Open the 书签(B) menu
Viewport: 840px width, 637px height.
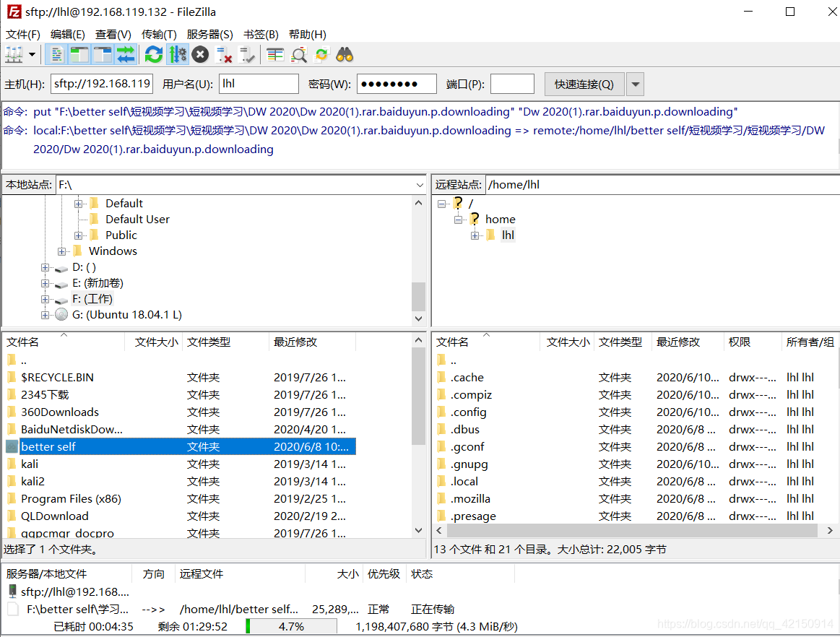point(261,34)
